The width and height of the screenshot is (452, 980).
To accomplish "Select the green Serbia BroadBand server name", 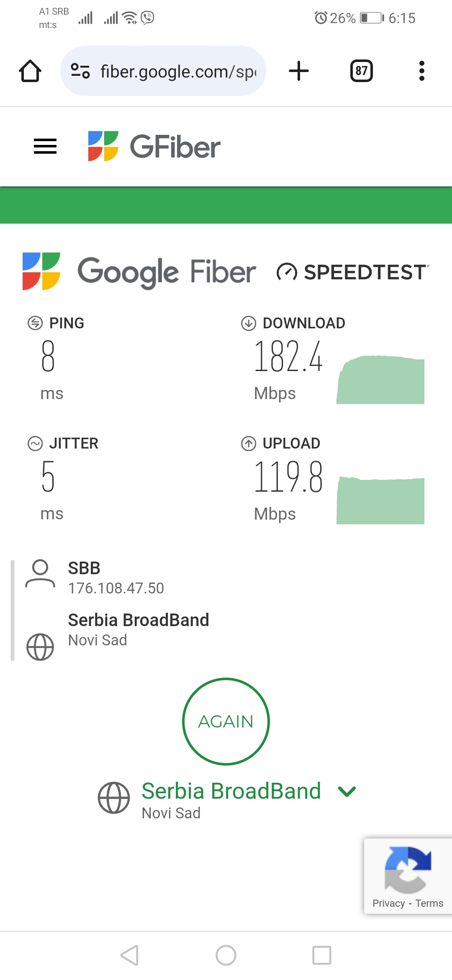I will click(231, 791).
